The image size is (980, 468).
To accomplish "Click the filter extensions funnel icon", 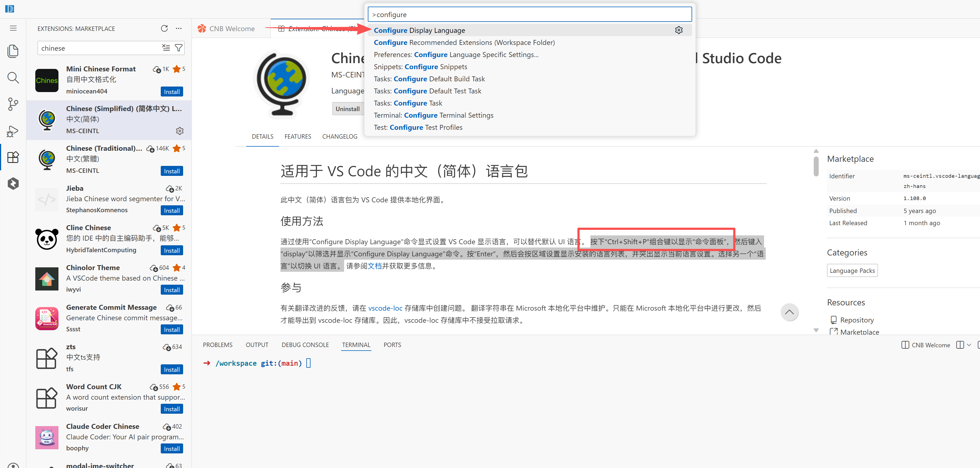I will (178, 48).
